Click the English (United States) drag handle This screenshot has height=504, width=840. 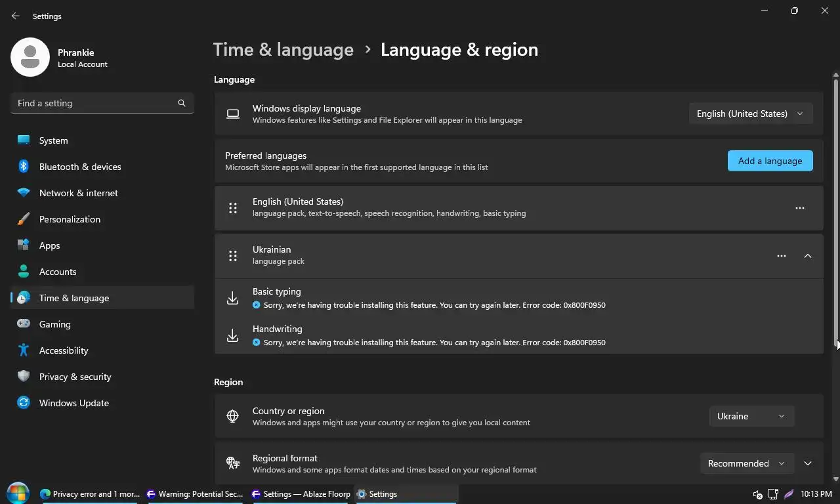coord(232,208)
